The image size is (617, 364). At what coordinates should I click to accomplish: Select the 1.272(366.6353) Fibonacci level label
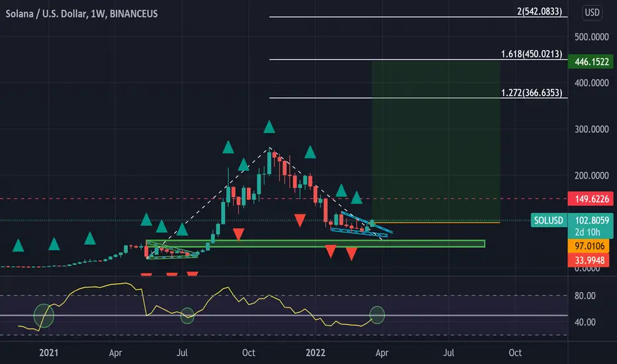click(532, 93)
